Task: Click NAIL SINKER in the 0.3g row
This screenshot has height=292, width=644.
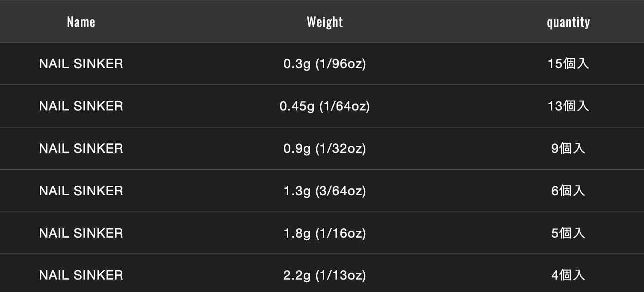Action: tap(81, 64)
